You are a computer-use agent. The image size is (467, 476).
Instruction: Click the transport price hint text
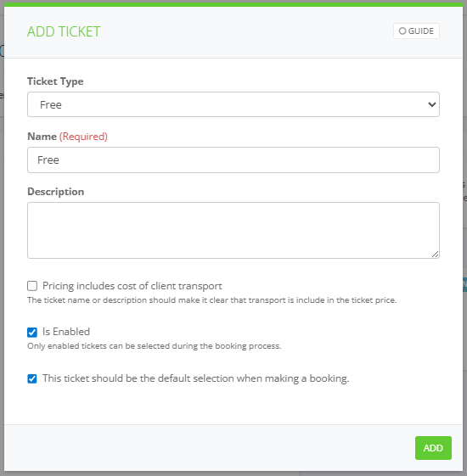pos(211,300)
